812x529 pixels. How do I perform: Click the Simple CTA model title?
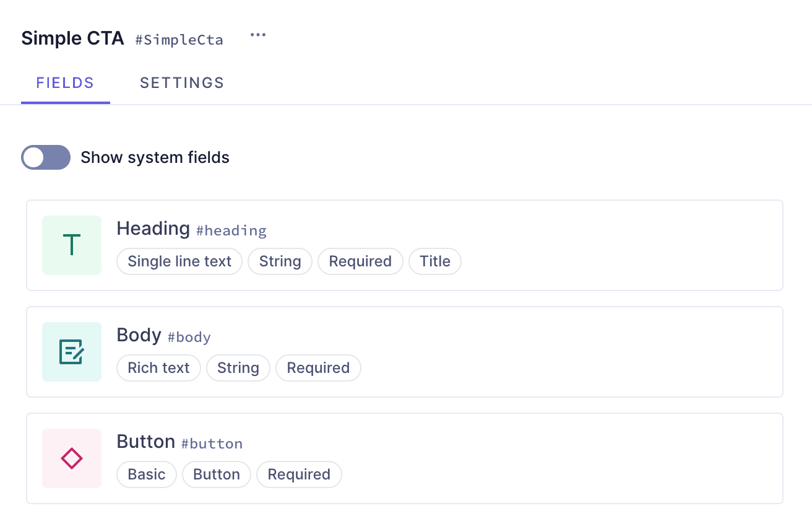72,38
